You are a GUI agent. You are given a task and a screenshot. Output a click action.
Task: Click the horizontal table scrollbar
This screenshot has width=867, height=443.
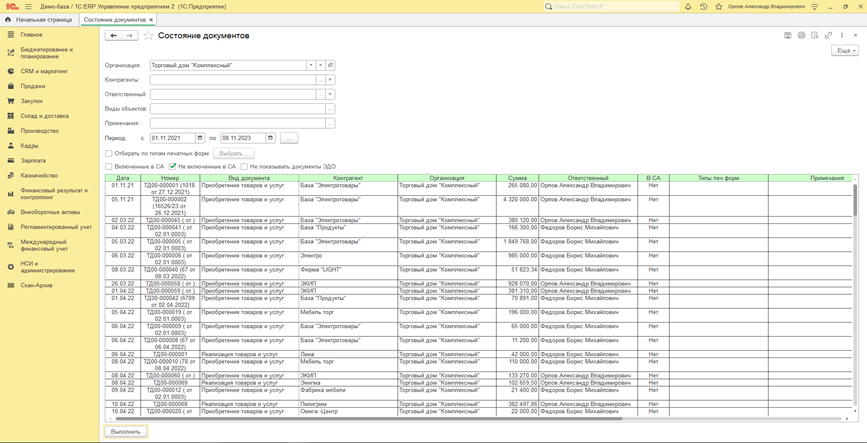pos(369,419)
